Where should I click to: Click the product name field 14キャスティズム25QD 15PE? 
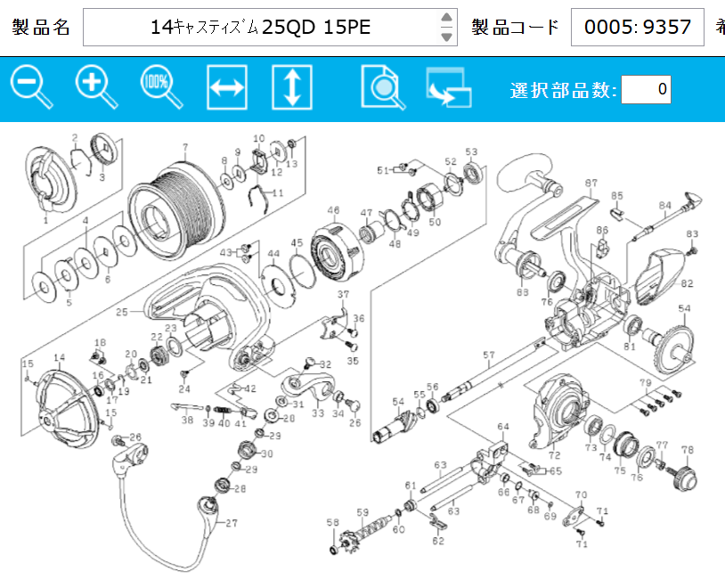tap(260, 27)
